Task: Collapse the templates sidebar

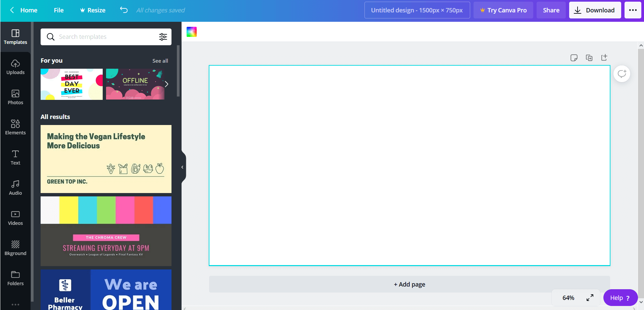Action: pos(182,167)
